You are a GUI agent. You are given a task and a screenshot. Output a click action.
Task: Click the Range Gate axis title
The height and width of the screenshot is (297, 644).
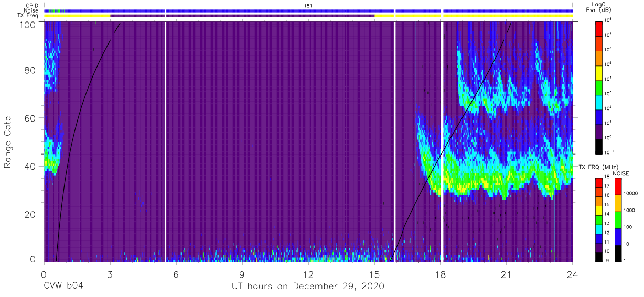coord(8,142)
